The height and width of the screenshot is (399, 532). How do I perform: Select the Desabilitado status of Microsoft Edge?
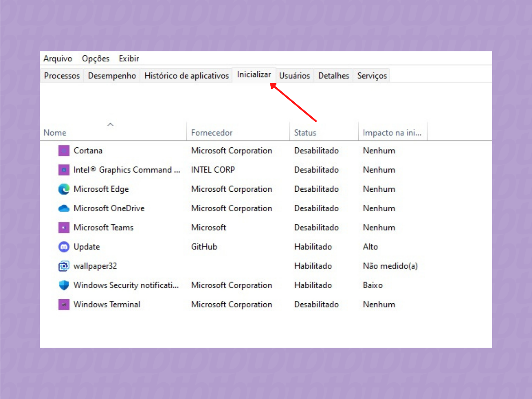(316, 189)
